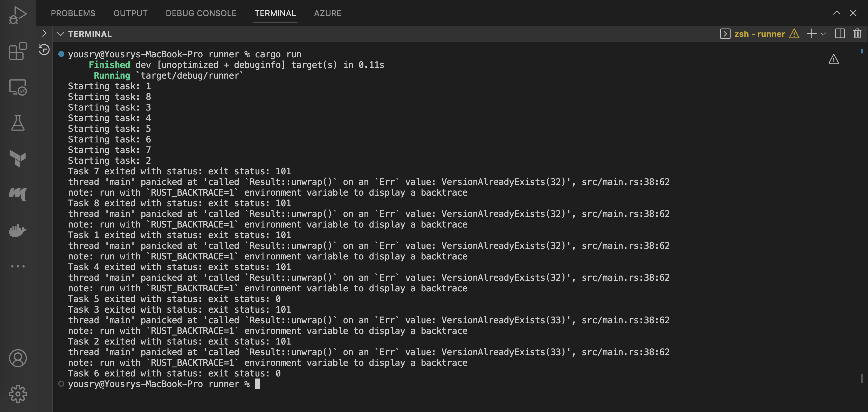The width and height of the screenshot is (868, 412).
Task: Switch to the AZURE tab
Action: click(328, 13)
